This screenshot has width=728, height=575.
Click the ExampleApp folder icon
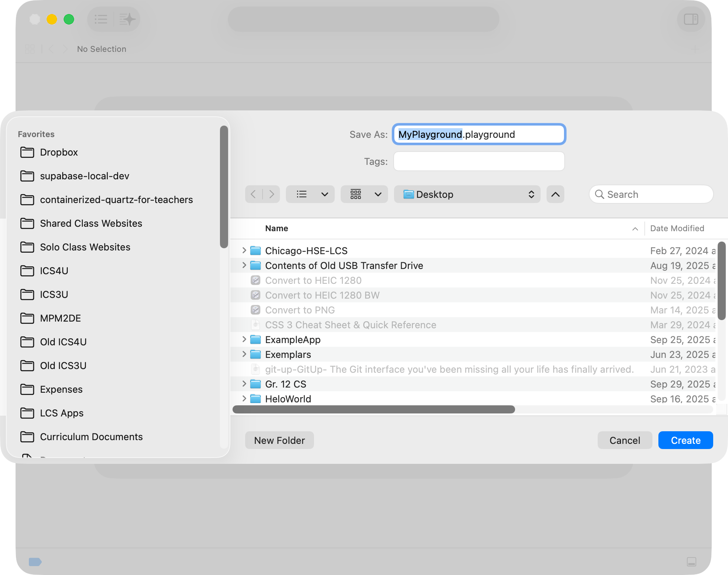[x=256, y=340]
